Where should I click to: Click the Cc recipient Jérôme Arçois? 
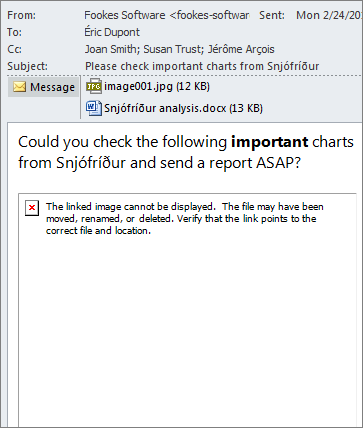241,49
